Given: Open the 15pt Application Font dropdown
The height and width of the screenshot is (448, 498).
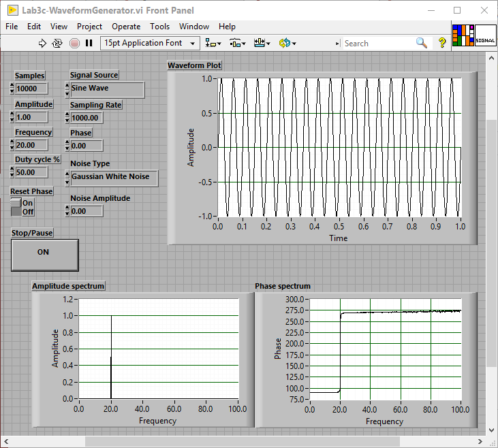Looking at the screenshot, I should point(150,43).
